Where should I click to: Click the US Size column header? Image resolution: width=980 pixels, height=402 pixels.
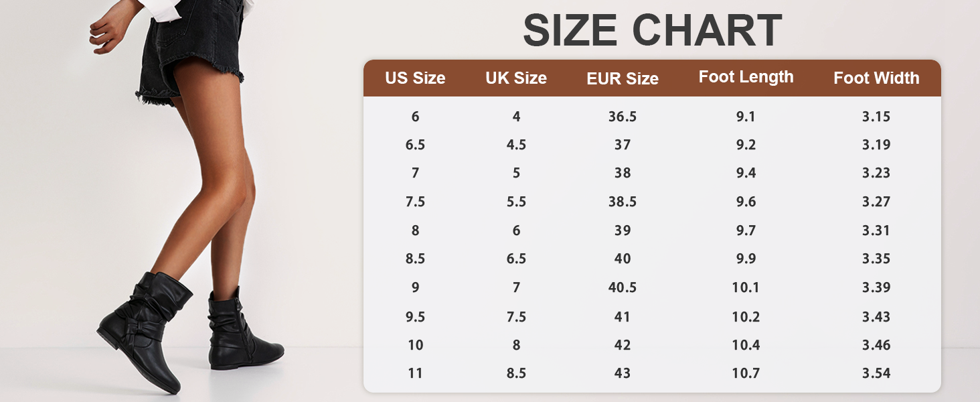(x=415, y=78)
